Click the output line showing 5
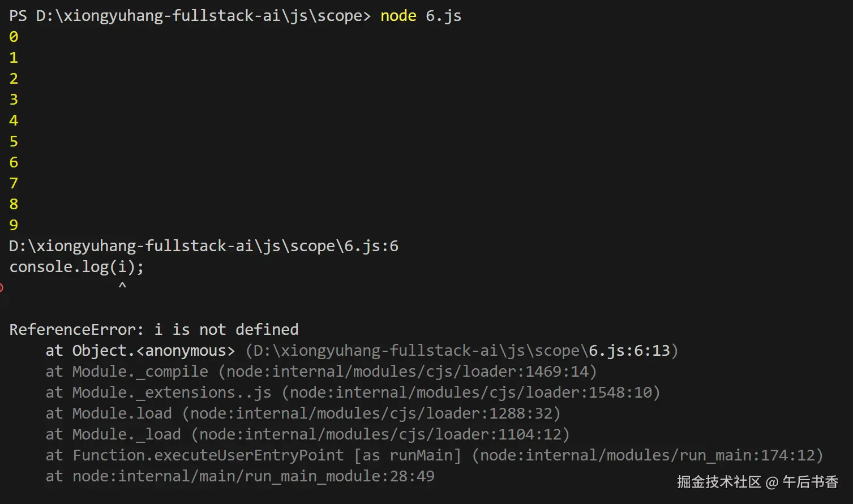 pos(14,141)
